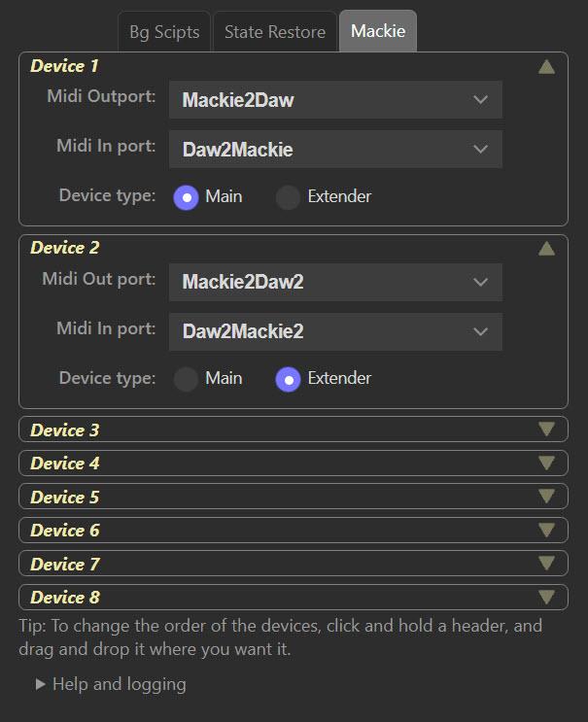Expand Device 6 with its down arrow
Screen dimensions: 588x722
point(546,531)
